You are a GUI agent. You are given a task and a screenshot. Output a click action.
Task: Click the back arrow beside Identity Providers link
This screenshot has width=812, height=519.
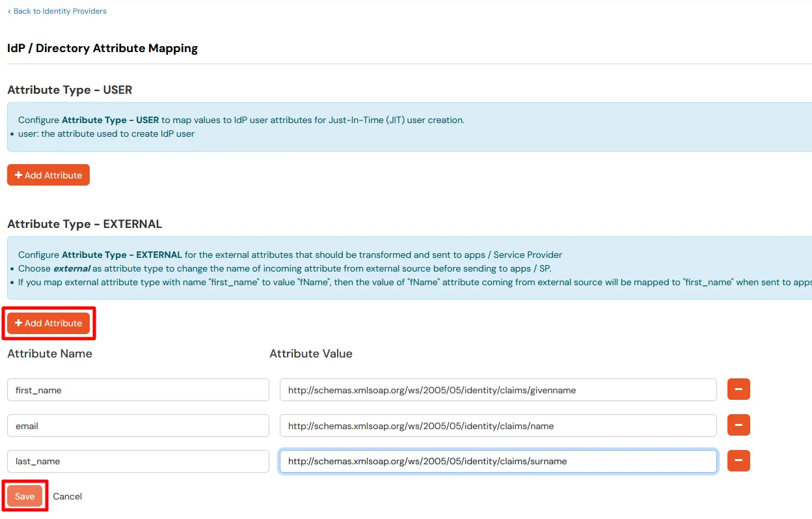[x=9, y=10]
